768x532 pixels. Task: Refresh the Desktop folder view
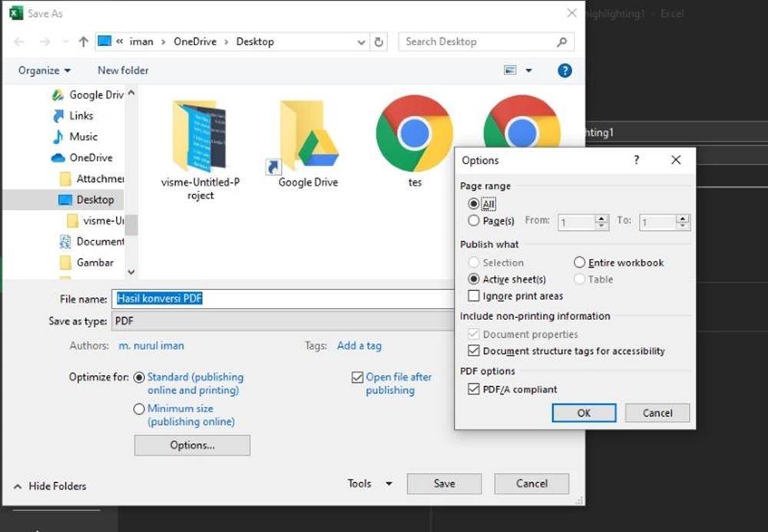379,42
